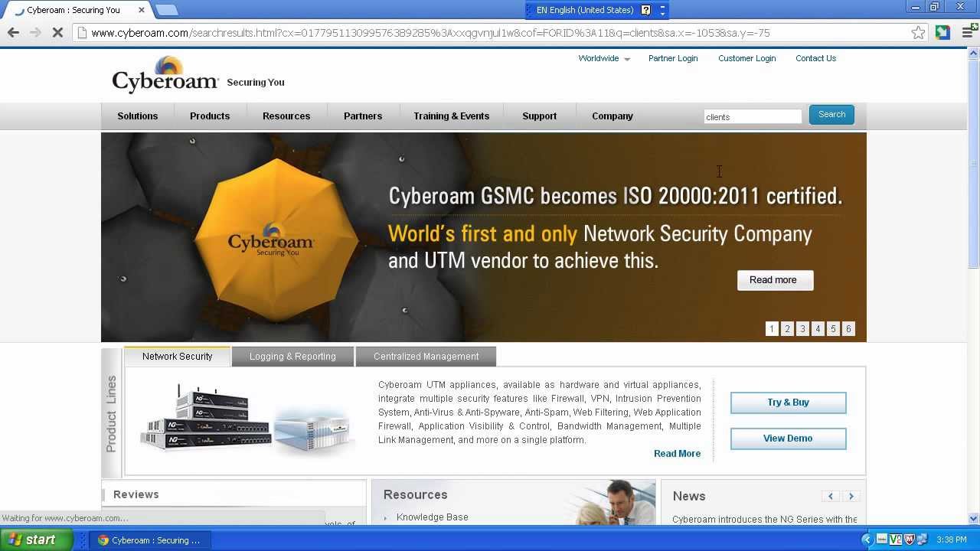Open the Resources navigation menu
This screenshot has width=980, height=551.
pyautogui.click(x=286, y=116)
